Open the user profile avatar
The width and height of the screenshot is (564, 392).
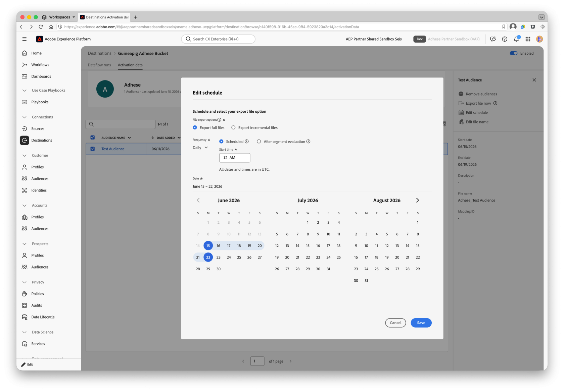539,39
